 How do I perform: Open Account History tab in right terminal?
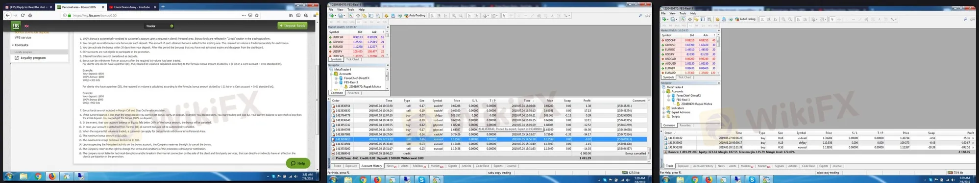coord(703,166)
